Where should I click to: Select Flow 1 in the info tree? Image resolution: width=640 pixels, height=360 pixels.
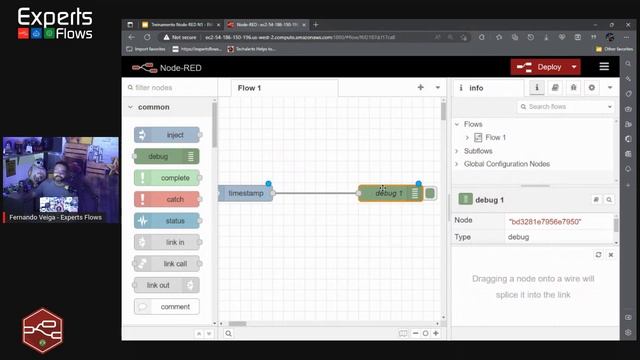point(496,138)
